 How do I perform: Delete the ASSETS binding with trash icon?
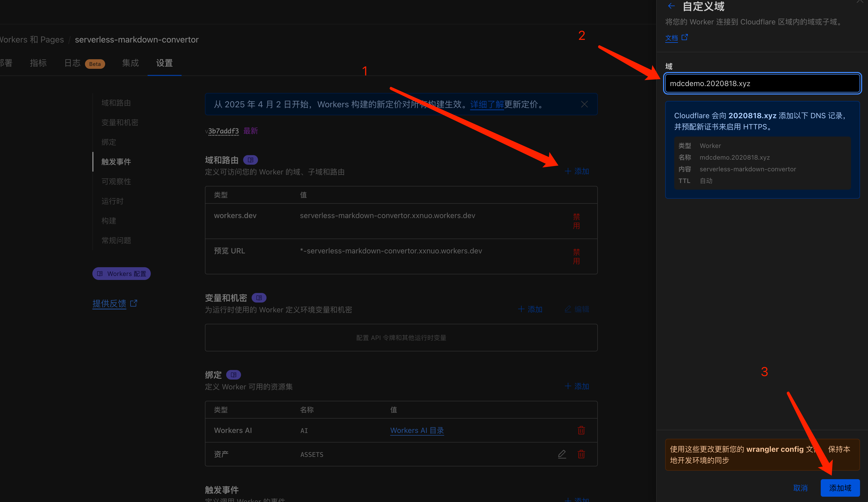(x=581, y=454)
